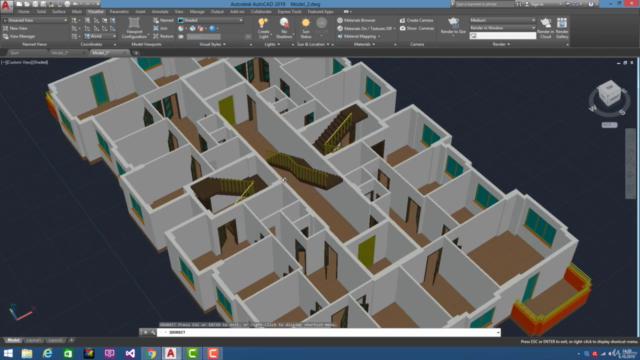Toggle Materials On / Textures Off

366,28
